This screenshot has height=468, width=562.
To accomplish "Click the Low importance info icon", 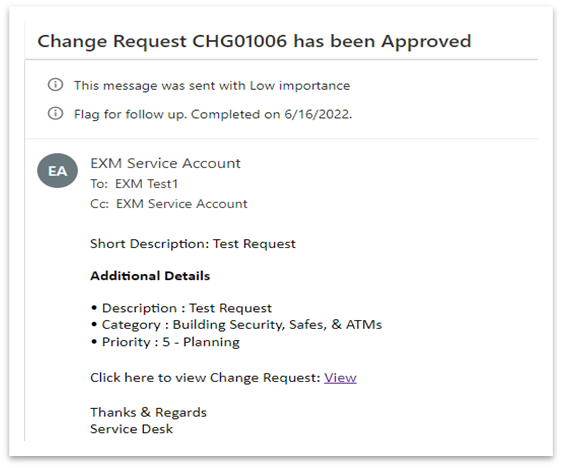I will (56, 85).
